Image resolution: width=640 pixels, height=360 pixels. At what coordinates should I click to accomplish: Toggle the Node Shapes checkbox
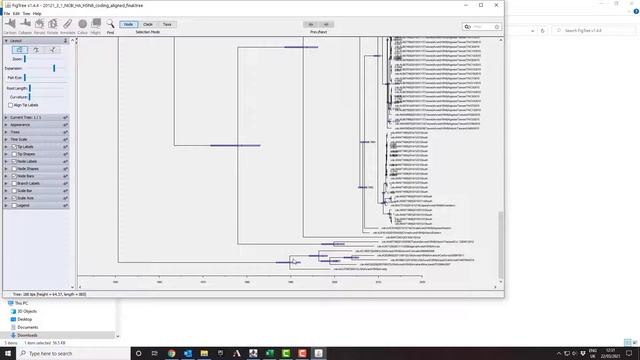(14, 169)
